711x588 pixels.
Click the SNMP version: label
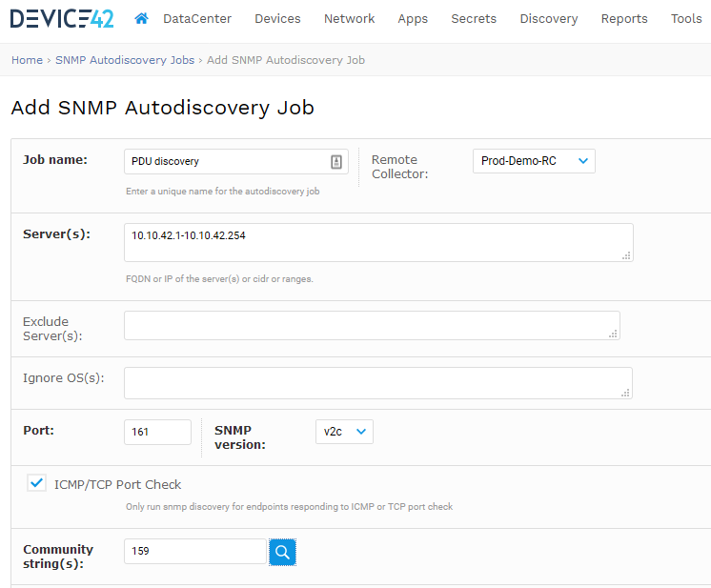tap(240, 437)
